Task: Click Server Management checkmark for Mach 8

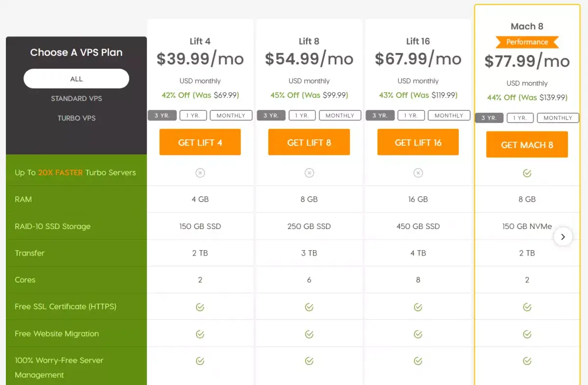Action: [x=527, y=361]
